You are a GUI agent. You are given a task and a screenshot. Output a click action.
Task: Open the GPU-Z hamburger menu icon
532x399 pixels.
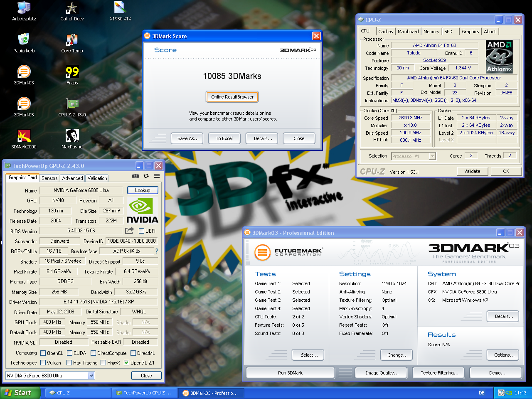coord(157,176)
